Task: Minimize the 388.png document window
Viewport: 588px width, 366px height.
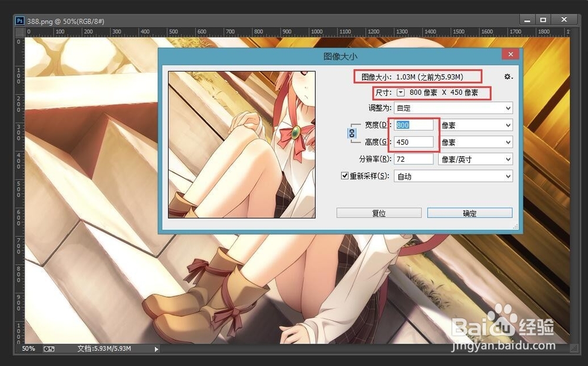Action: point(527,20)
